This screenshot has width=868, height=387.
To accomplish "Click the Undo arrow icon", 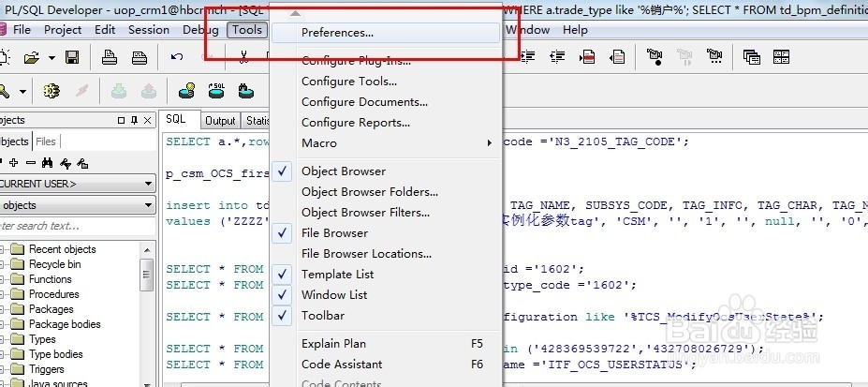I will (x=177, y=57).
